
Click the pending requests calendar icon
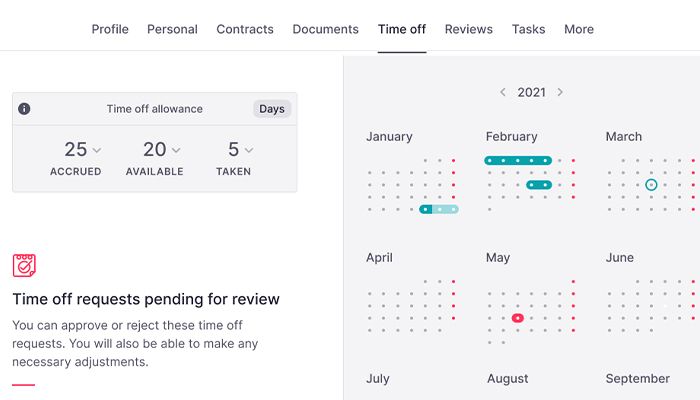24,265
